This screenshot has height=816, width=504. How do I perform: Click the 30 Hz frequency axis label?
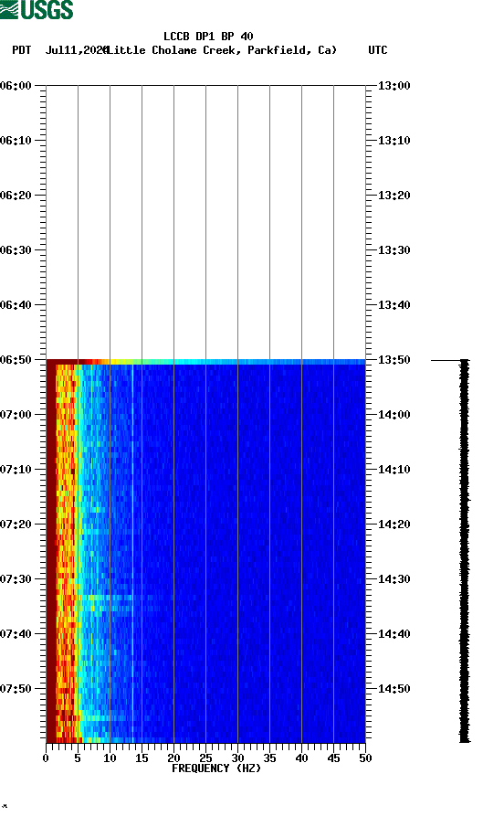(237, 758)
